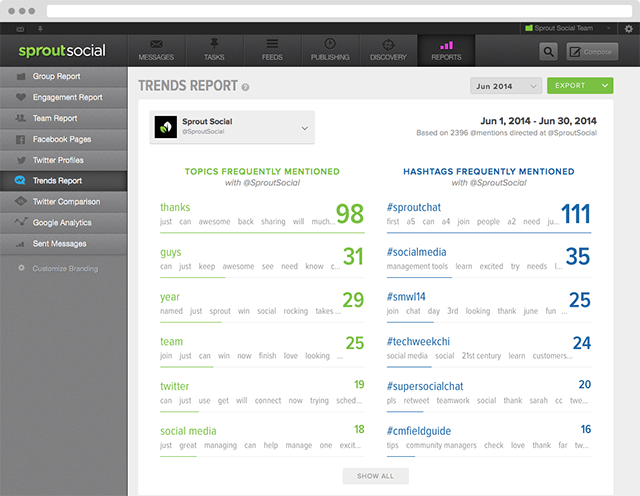The width and height of the screenshot is (640, 496).
Task: Open Sent Messages in sidebar
Action: [64, 244]
